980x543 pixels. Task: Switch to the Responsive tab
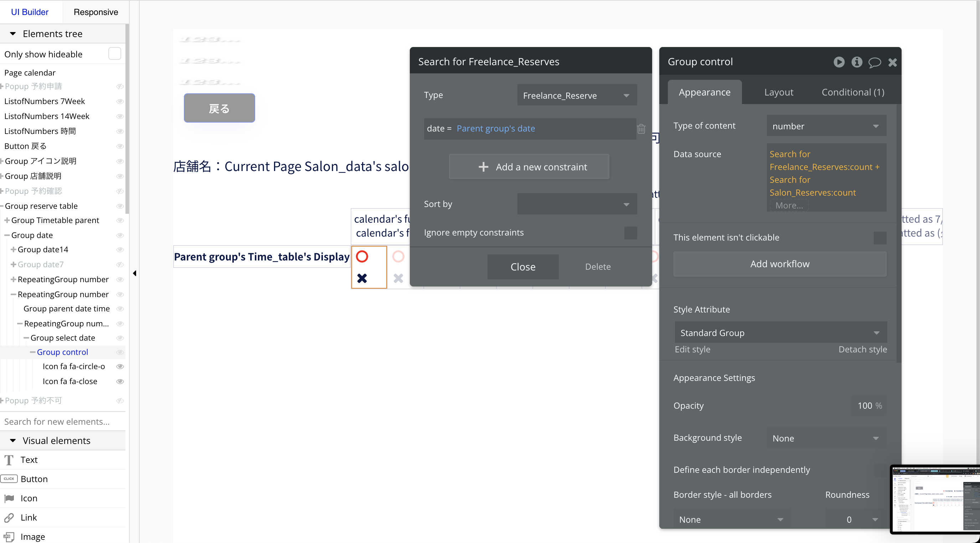[x=96, y=12]
